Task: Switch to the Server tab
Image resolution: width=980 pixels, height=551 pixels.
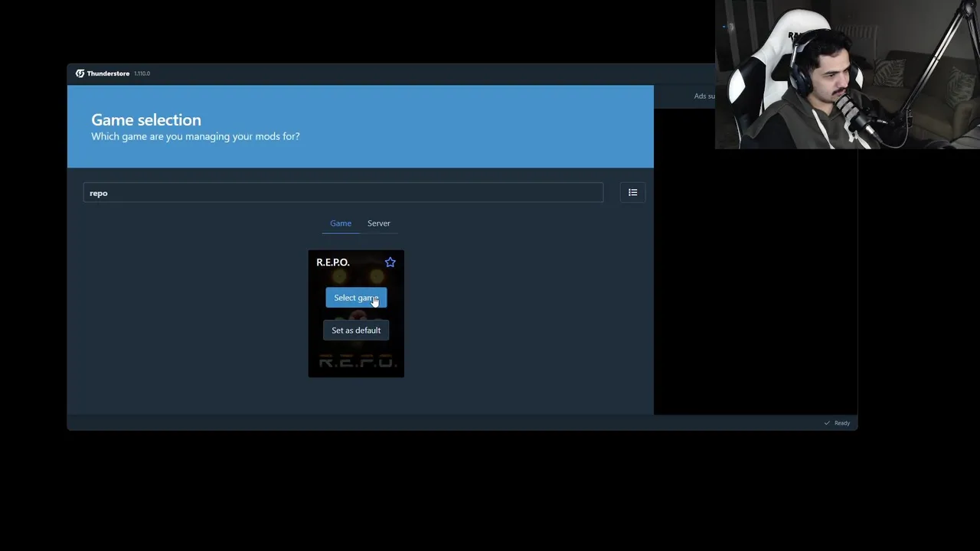Action: point(379,223)
